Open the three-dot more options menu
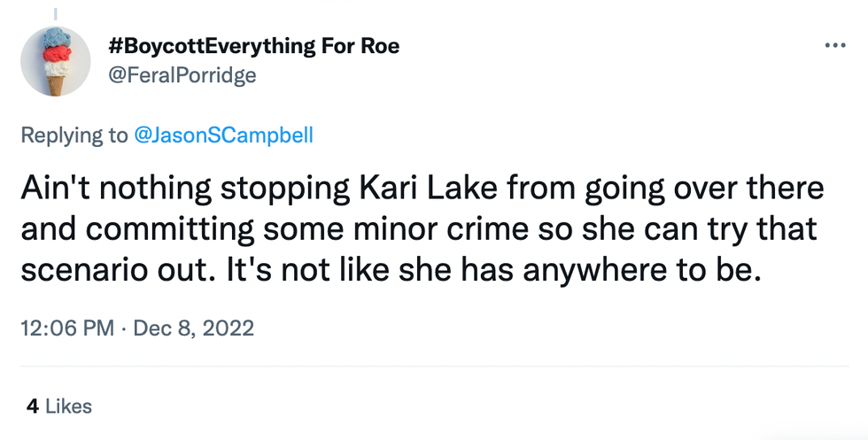The width and height of the screenshot is (868, 440). tap(835, 46)
